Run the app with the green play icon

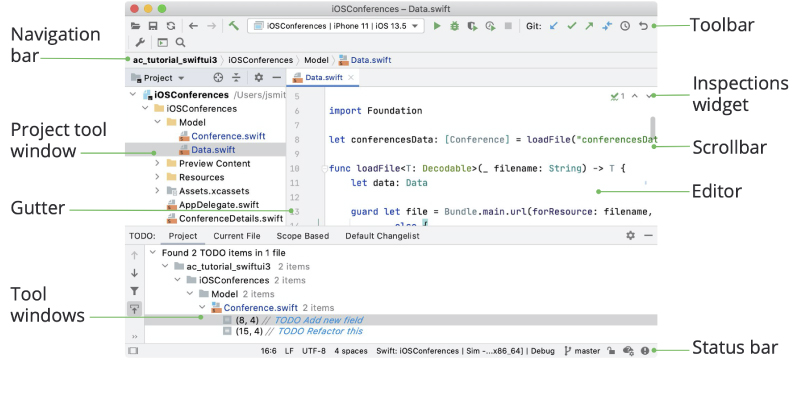click(437, 26)
